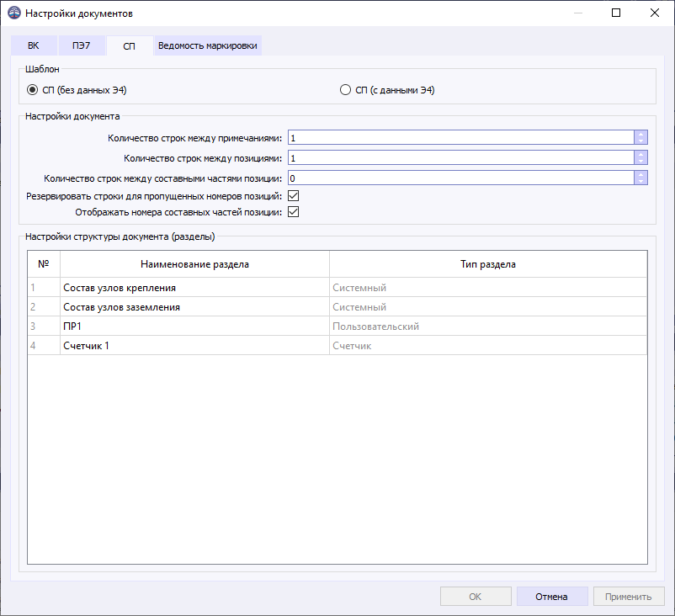The height and width of the screenshot is (616, 675).
Task: Switch to the ПЭ7 tab
Action: (82, 45)
